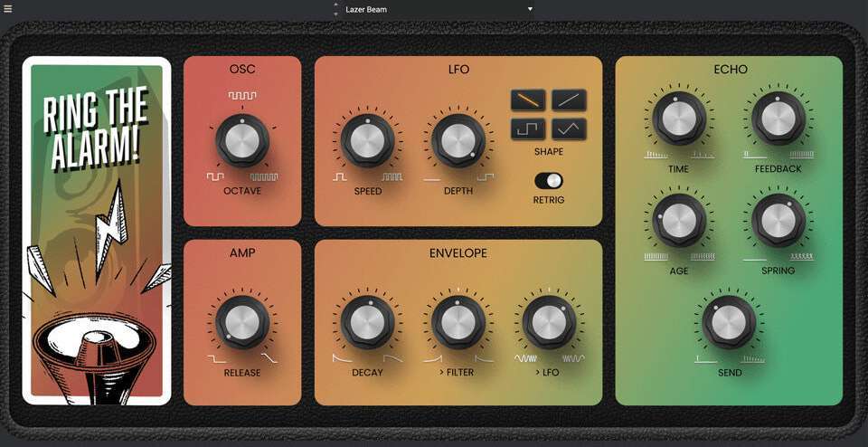Select the triangle wave LFO shape

click(569, 129)
